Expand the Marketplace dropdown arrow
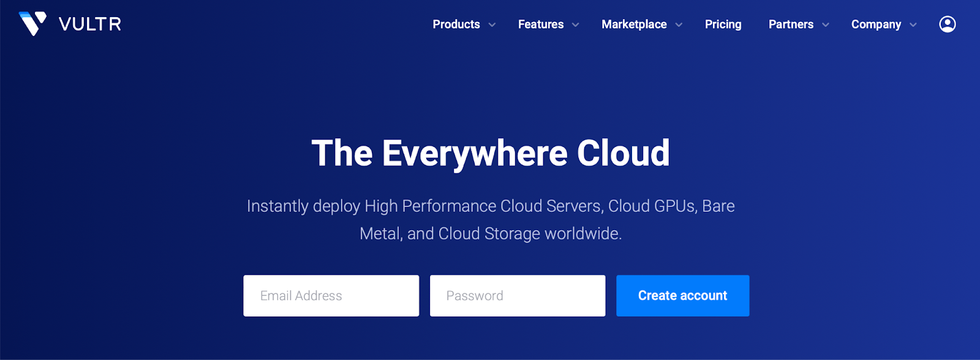Viewport: 980px width, 360px height. (x=679, y=25)
